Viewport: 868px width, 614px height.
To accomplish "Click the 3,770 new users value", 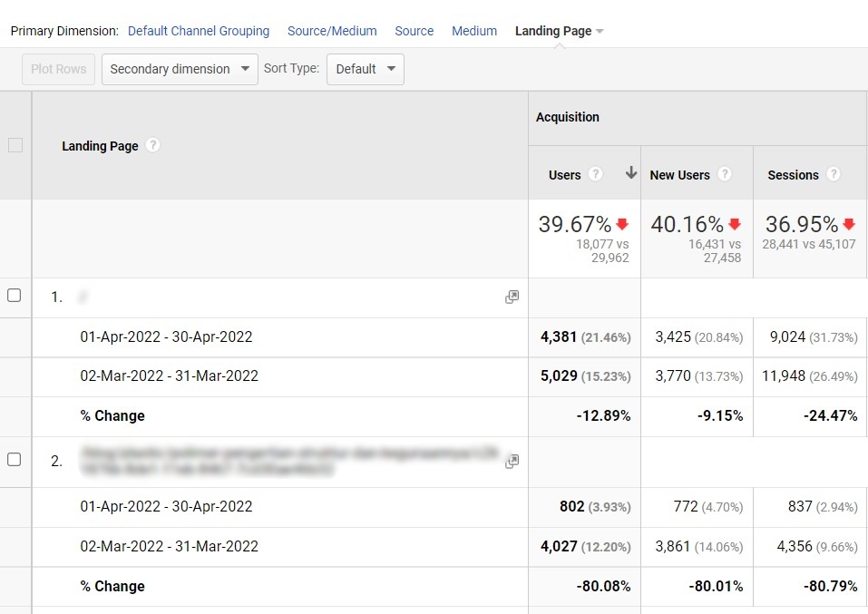I will tap(673, 376).
